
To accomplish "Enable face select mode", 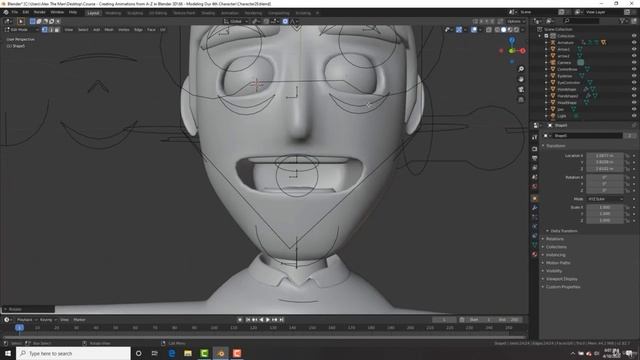I will tap(57, 29).
